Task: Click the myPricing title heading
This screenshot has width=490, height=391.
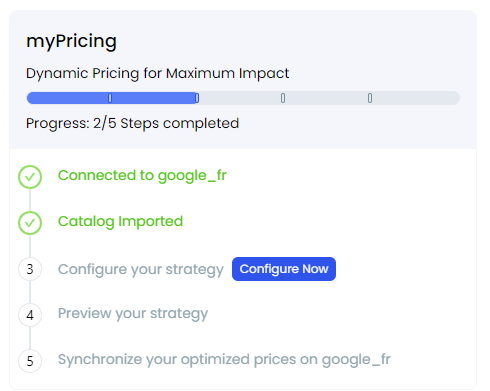Action: coord(71,42)
